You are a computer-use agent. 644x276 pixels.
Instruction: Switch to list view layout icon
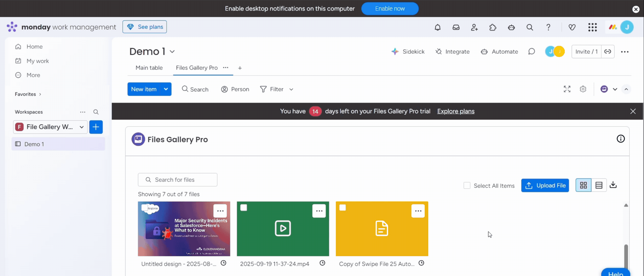click(x=599, y=185)
